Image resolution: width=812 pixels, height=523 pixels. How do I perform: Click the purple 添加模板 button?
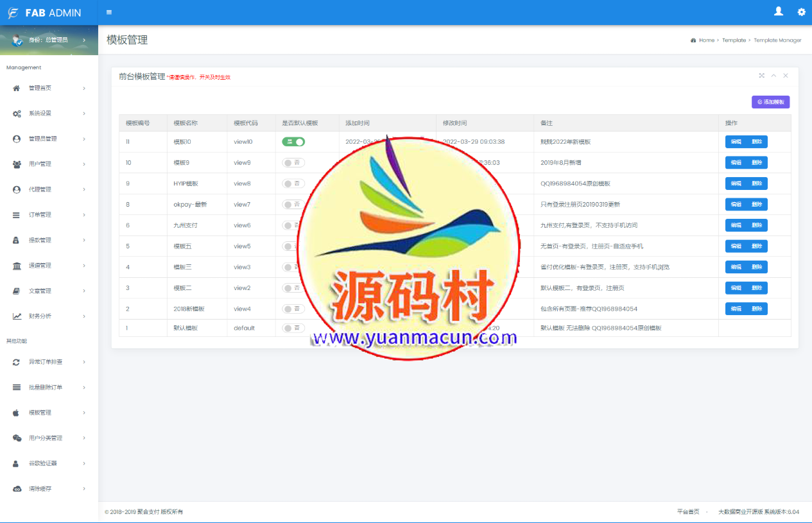(770, 102)
